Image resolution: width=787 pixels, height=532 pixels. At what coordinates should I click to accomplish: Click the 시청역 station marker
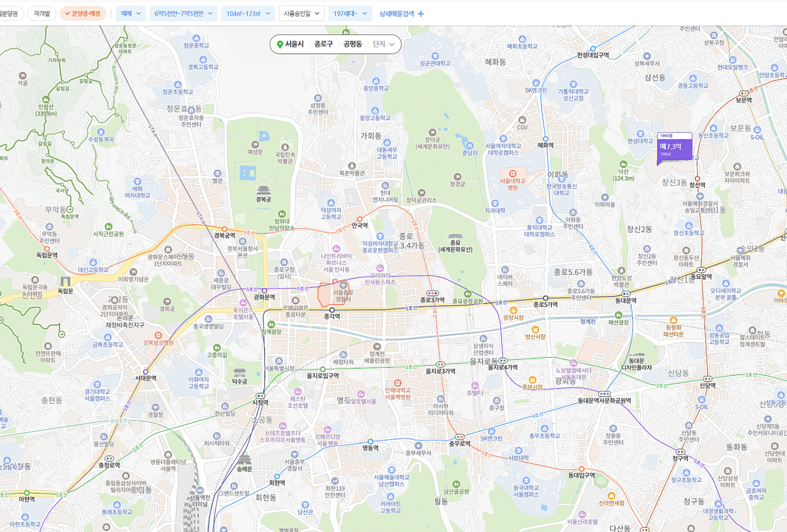pos(260,396)
